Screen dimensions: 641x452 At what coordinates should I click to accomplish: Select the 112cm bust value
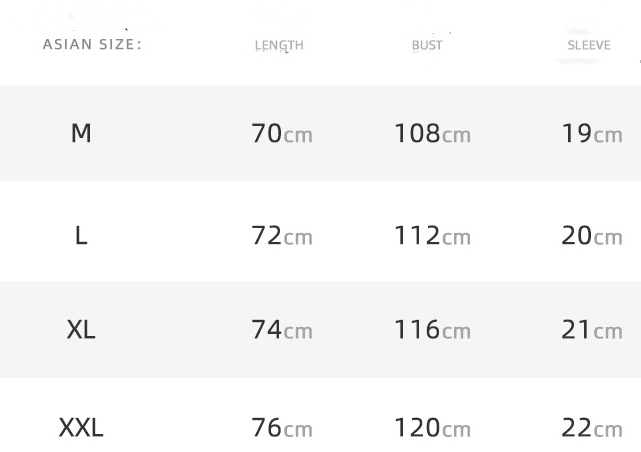[x=432, y=236]
